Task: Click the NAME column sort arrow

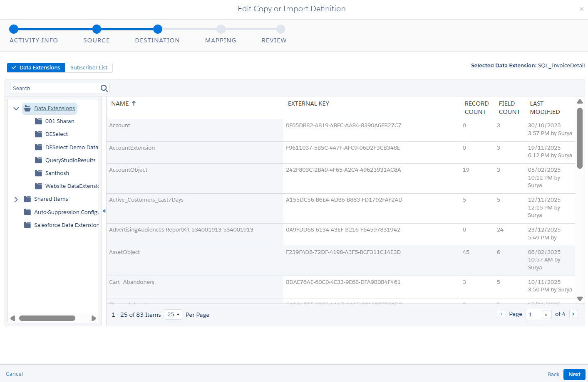Action: pos(134,104)
